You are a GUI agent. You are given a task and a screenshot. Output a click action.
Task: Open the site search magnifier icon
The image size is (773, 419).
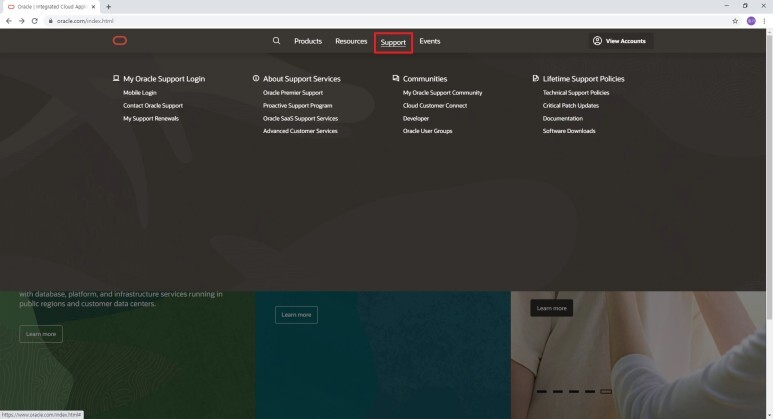coord(277,40)
